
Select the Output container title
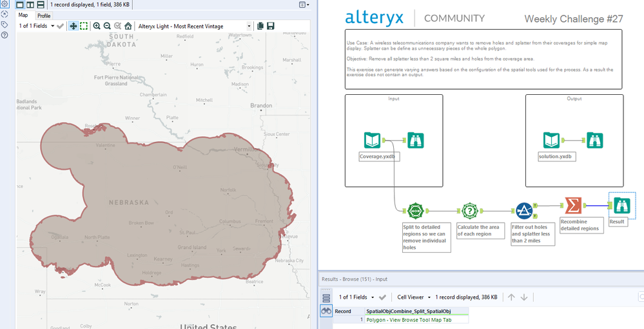click(x=574, y=99)
